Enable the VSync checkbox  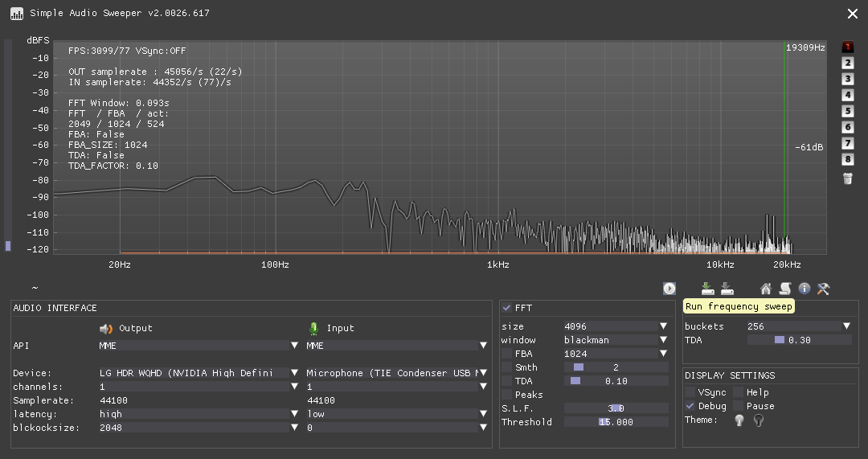(690, 392)
